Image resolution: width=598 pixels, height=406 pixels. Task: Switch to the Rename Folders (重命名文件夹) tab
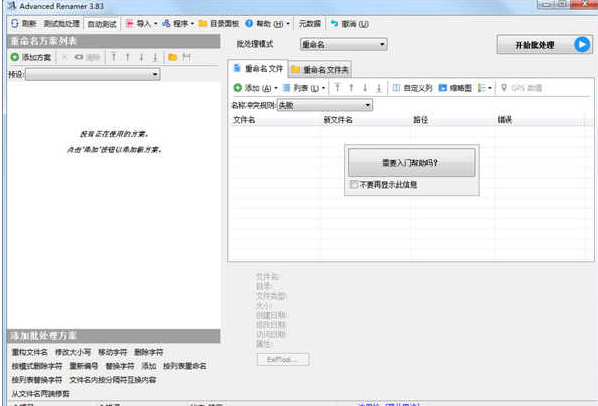coord(320,70)
